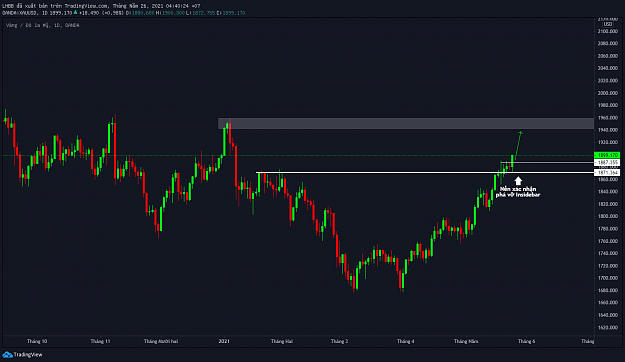Viewport: 625px width, 362px height.
Task: Click the 1980.000 price axis label
Action: tap(608, 105)
